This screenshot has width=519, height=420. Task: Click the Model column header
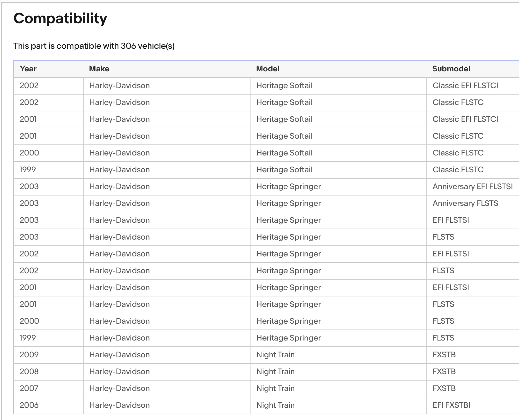[x=268, y=69]
